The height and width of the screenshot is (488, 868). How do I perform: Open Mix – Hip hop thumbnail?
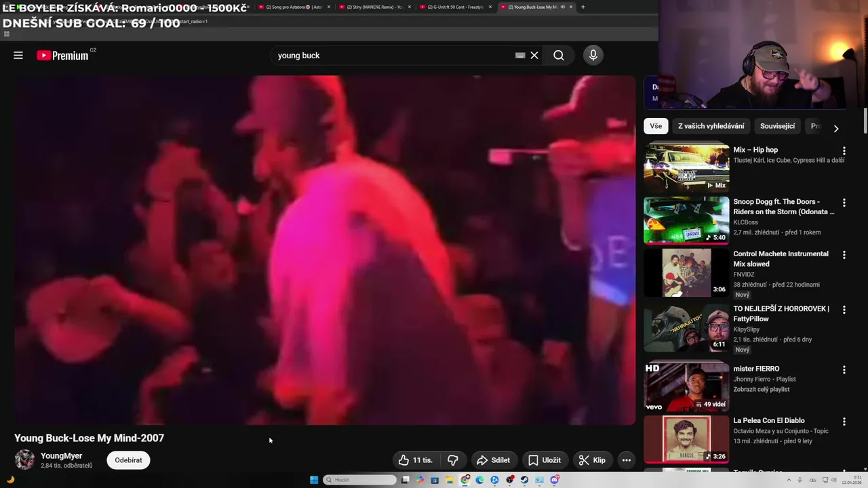point(686,167)
